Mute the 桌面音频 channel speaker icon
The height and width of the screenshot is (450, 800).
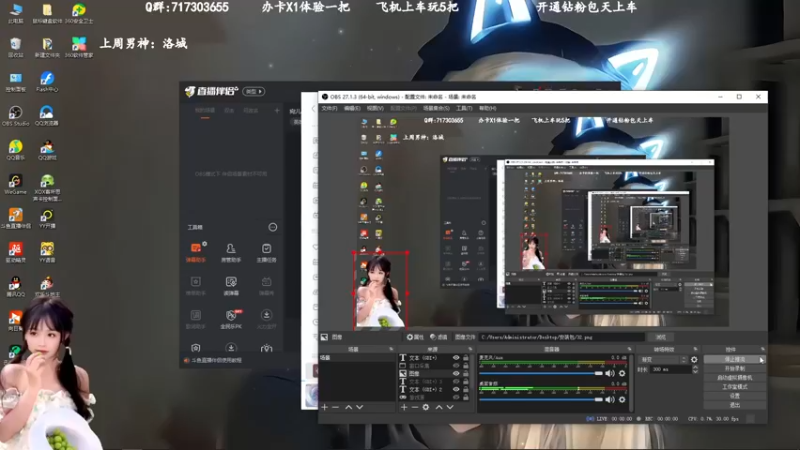610,399
